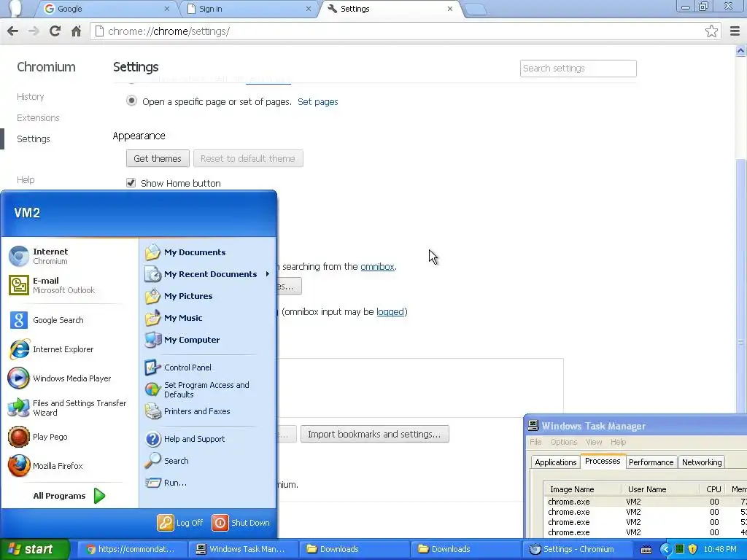Open Applications tab in Task Manager
747x560 pixels.
coord(555,462)
